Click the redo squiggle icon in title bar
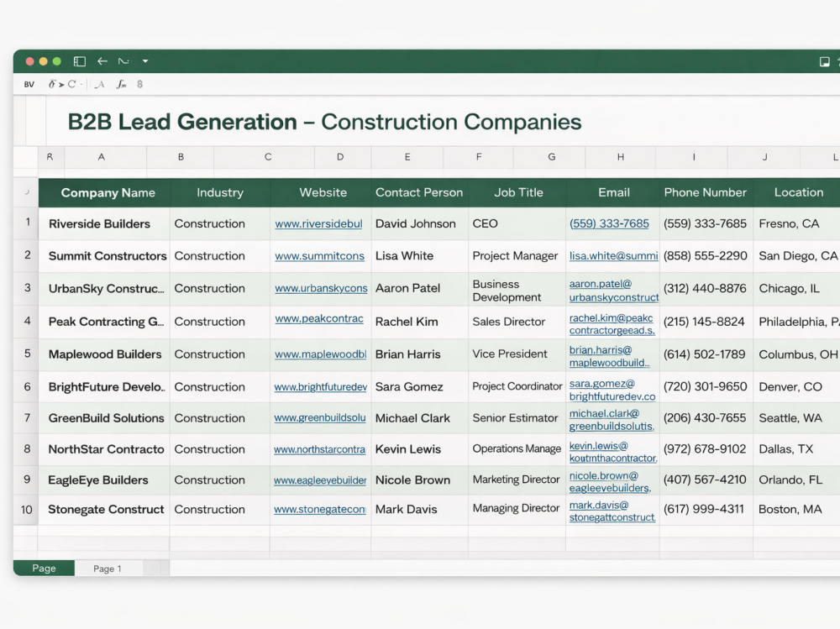840x629 pixels. pyautogui.click(x=123, y=61)
